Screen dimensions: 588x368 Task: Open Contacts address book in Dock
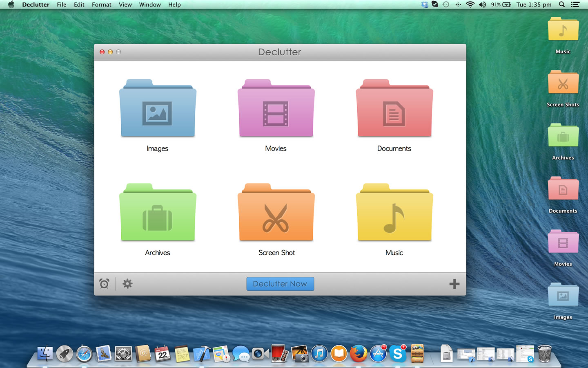pyautogui.click(x=143, y=353)
